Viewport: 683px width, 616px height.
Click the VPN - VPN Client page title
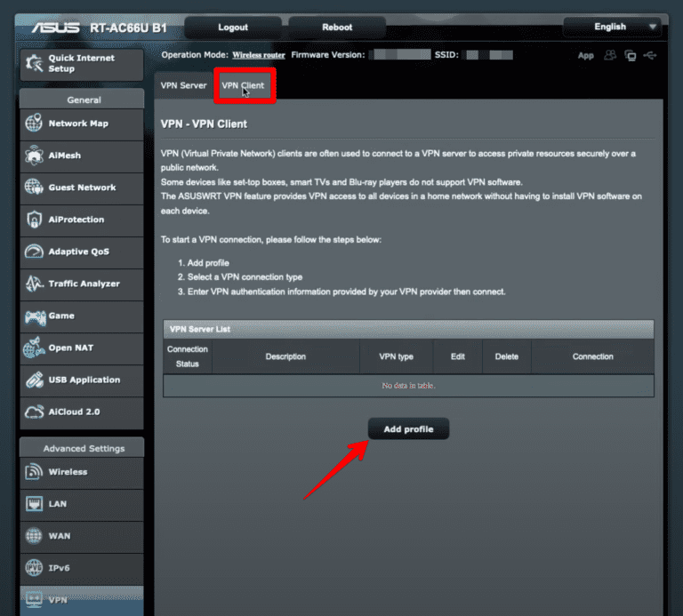click(204, 124)
